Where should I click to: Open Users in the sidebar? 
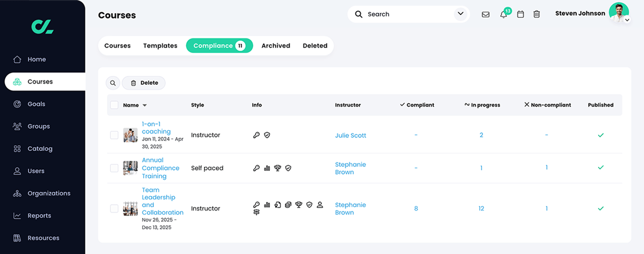click(29, 171)
